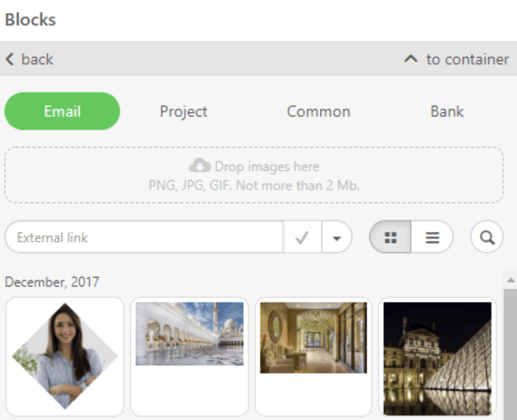Select the smiling woman diamond thumbnail

pyautogui.click(x=65, y=357)
